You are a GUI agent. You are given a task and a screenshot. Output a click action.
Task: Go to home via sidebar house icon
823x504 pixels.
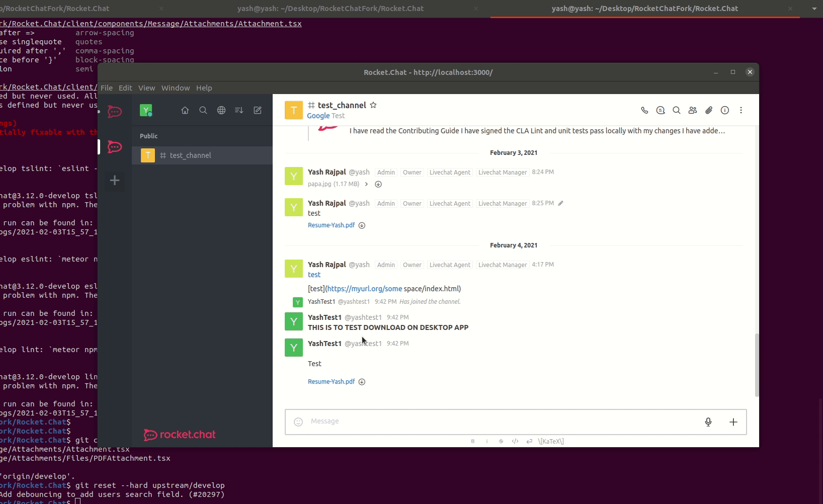coord(185,110)
